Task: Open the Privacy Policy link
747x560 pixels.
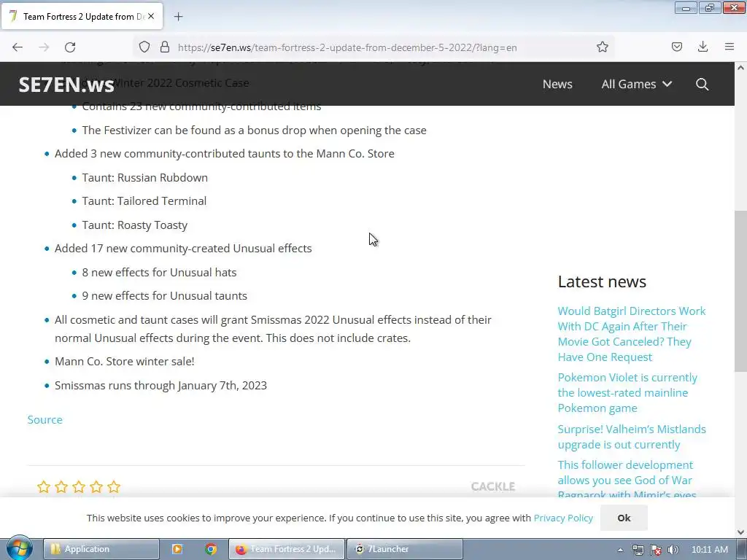Action: click(563, 518)
